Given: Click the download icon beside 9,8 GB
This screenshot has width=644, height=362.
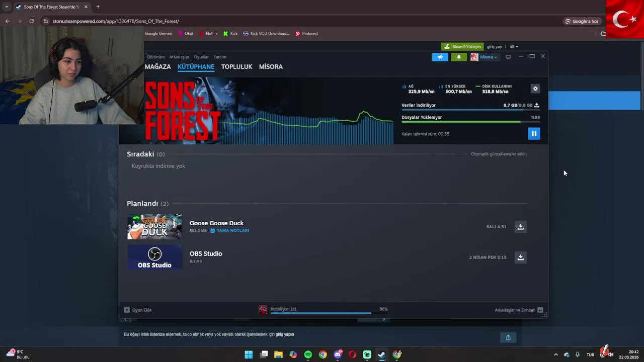Looking at the screenshot, I should [x=537, y=106].
